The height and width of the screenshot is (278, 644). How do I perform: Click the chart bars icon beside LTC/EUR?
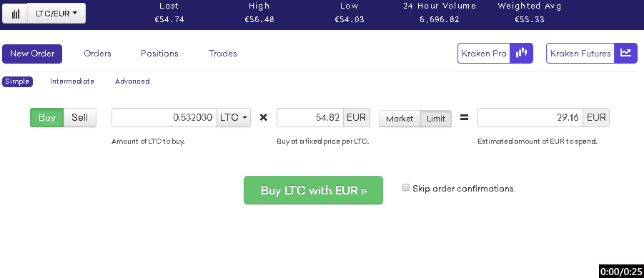pos(15,14)
